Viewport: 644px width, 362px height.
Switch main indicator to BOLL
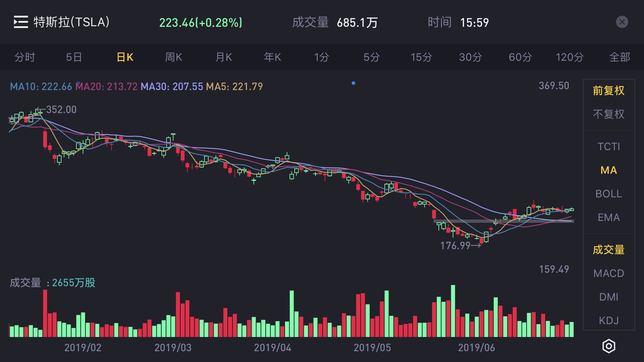609,194
